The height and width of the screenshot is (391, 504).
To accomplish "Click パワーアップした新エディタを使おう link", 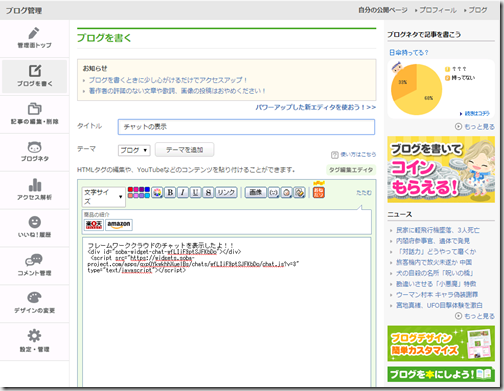I will click(x=315, y=107).
